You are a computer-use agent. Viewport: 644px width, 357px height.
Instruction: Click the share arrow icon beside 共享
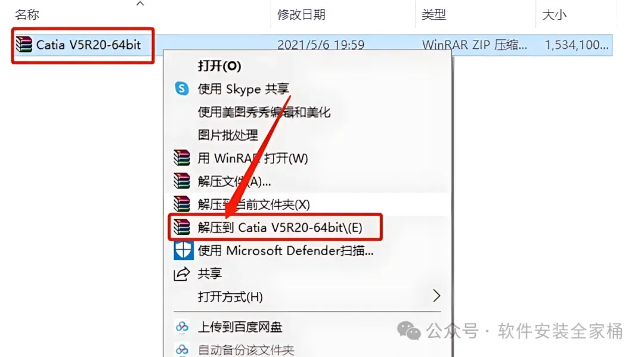pos(181,274)
